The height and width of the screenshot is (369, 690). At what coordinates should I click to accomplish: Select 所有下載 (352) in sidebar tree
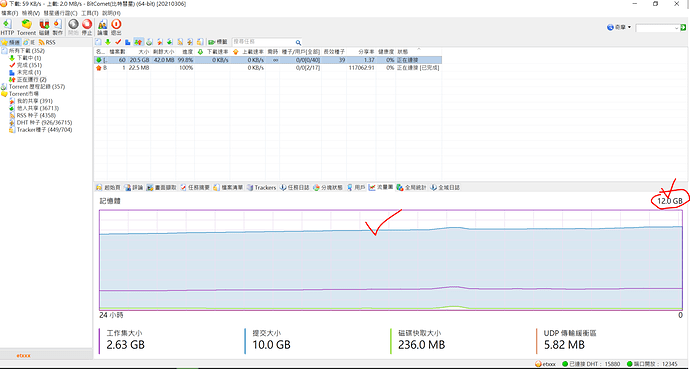[27, 51]
